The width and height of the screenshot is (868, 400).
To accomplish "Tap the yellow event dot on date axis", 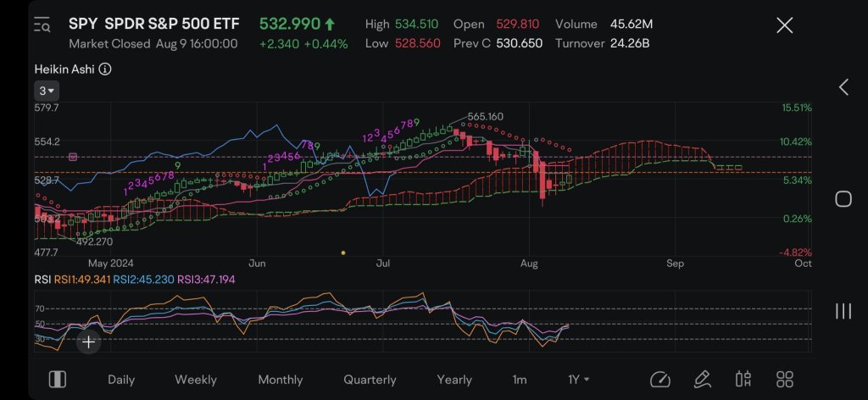I will pos(343,253).
